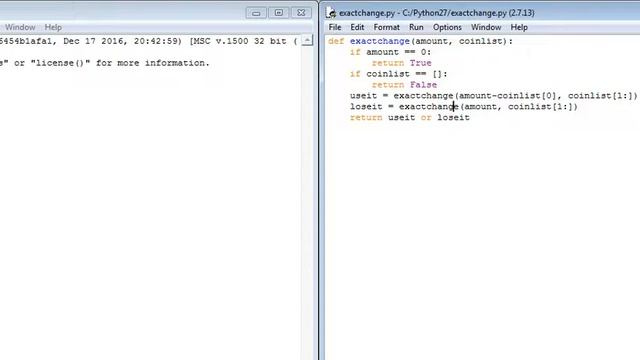Open Edit menu in exactchange.py window

tap(357, 27)
